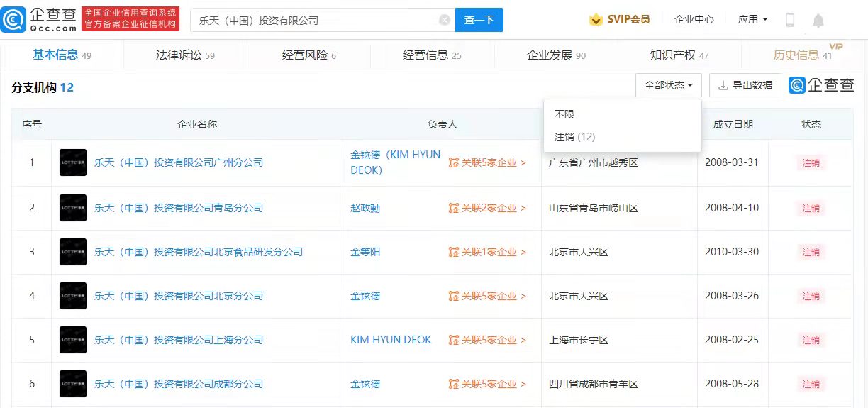Click the SVIP crown member icon
The image size is (868, 408).
(596, 19)
